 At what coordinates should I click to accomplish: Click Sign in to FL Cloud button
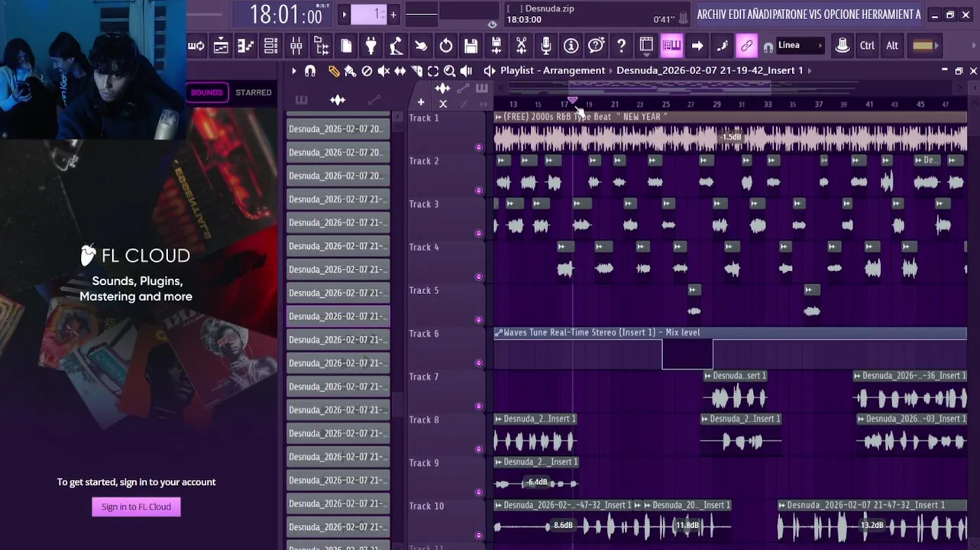136,506
